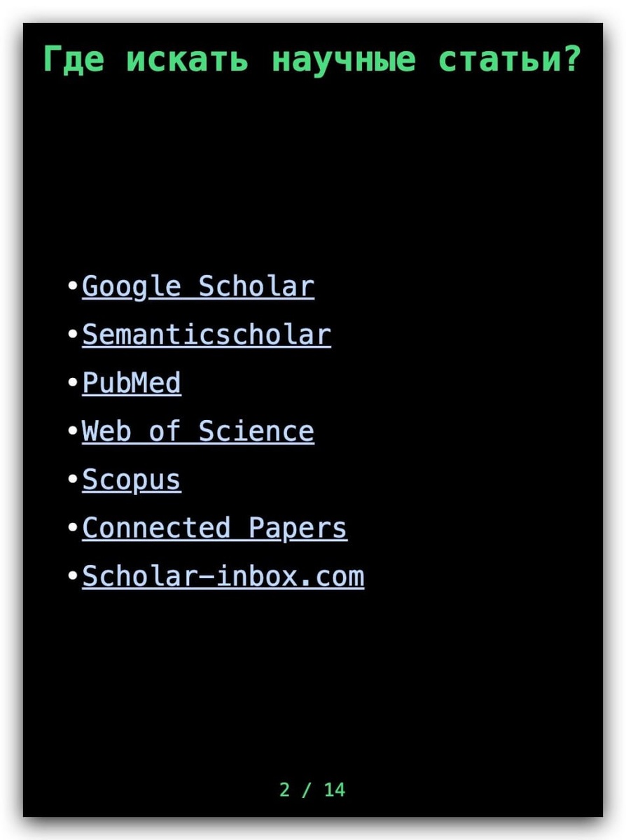The width and height of the screenshot is (626, 840).
Task: Go to the Connected Papers link
Action: (214, 528)
